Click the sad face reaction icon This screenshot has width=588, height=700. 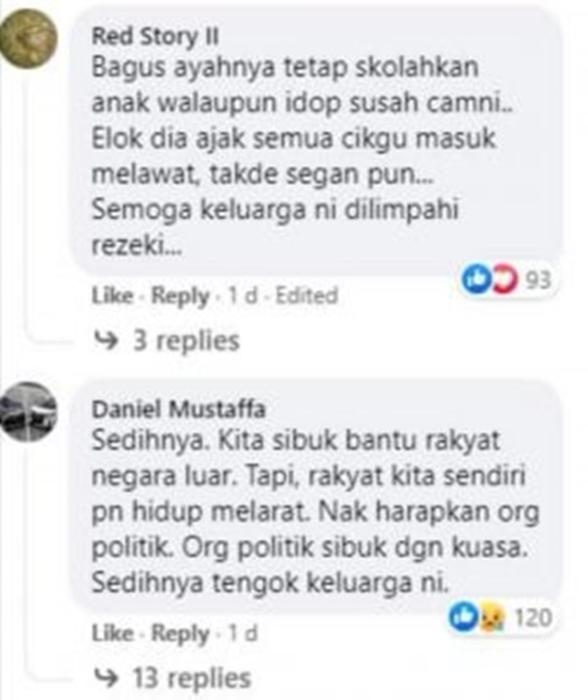tap(492, 618)
